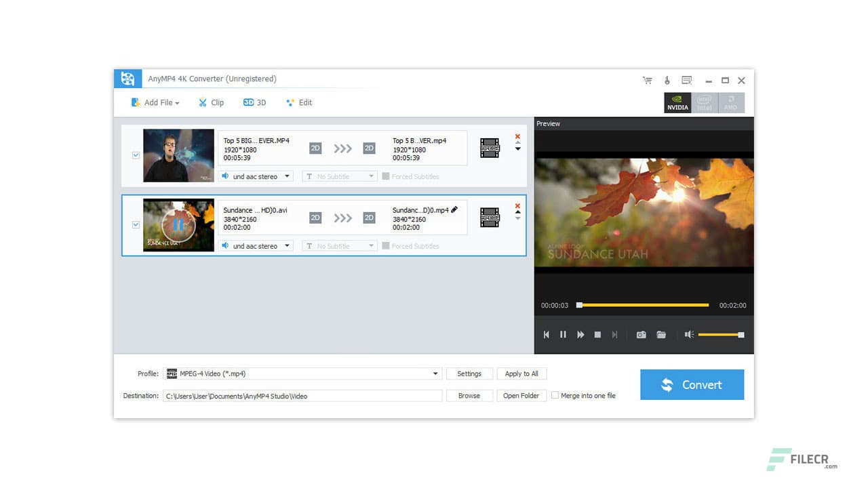Toggle the Intel acceleration option
Viewport: 868px width, 488px height.
point(704,103)
